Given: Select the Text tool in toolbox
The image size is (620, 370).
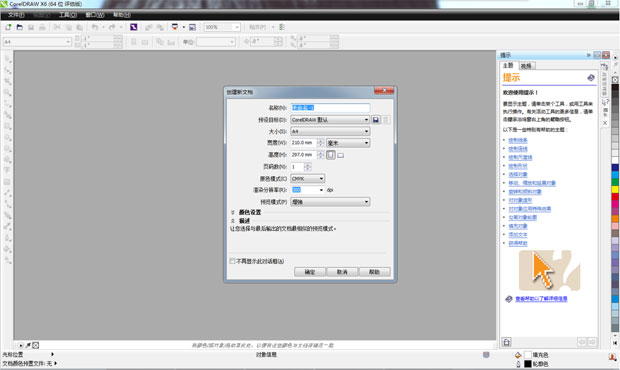Looking at the screenshot, I should click(x=8, y=170).
